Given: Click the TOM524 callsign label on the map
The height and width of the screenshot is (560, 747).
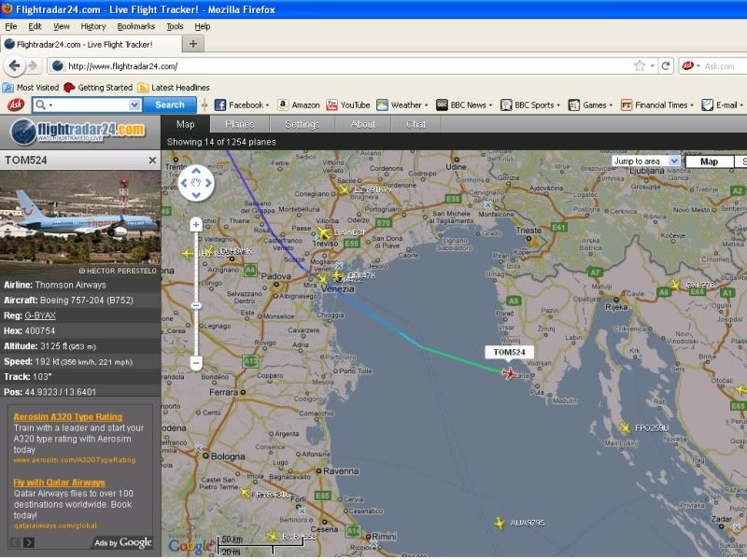Looking at the screenshot, I should pos(509,352).
